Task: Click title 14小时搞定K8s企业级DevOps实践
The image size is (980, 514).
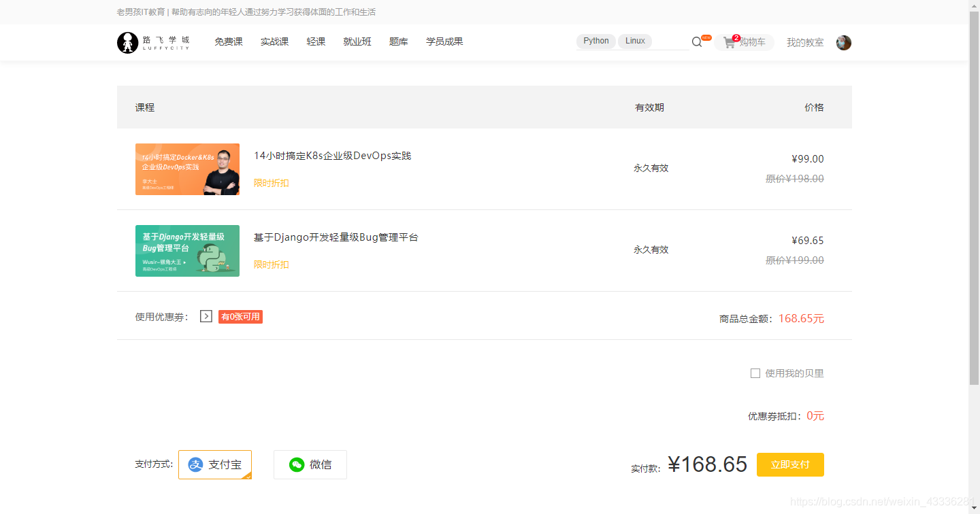Action: (x=333, y=156)
